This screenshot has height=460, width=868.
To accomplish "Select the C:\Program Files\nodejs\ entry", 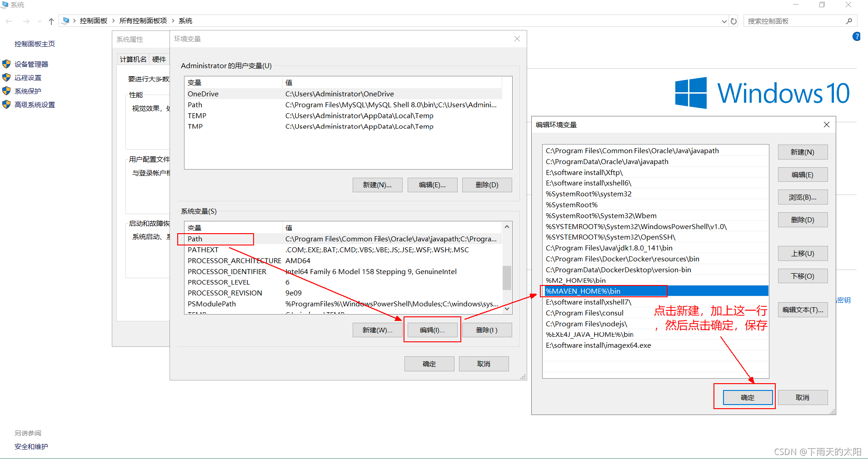I will click(x=655, y=324).
